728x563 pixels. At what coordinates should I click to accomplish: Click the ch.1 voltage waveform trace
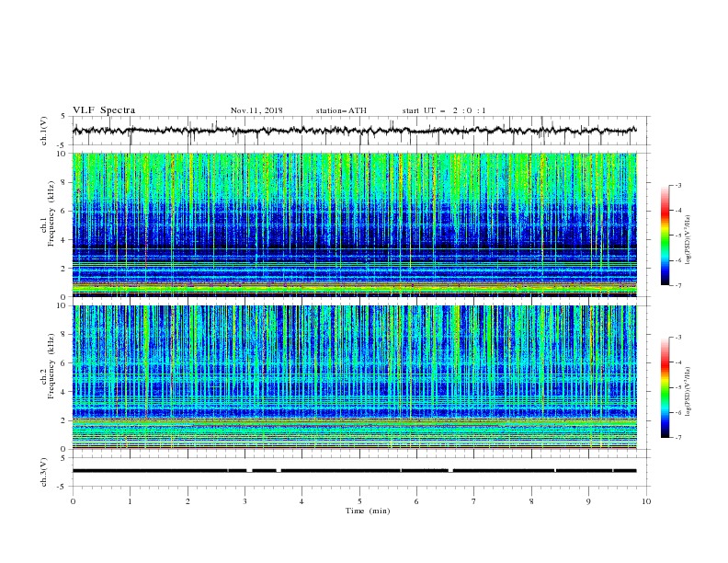click(x=354, y=131)
